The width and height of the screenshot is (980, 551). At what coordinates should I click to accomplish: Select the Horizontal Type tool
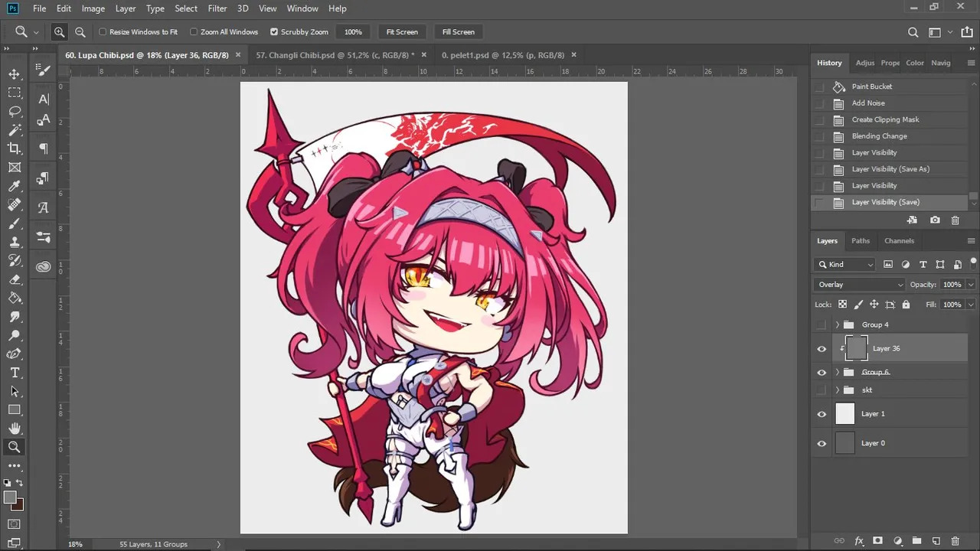[x=14, y=373]
